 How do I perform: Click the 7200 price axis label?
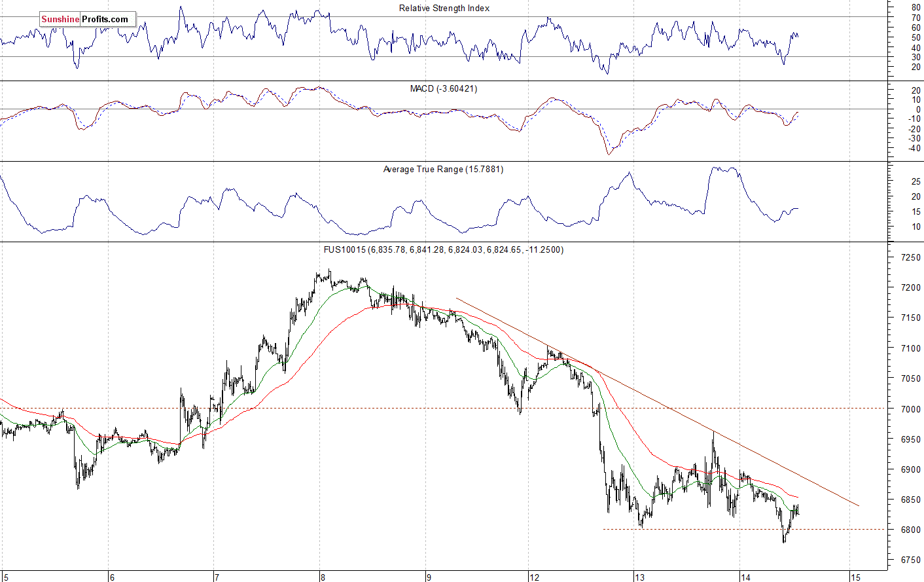click(x=911, y=288)
